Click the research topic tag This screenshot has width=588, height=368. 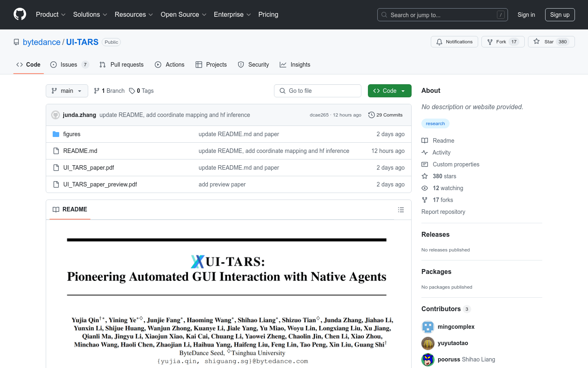pyautogui.click(x=435, y=123)
